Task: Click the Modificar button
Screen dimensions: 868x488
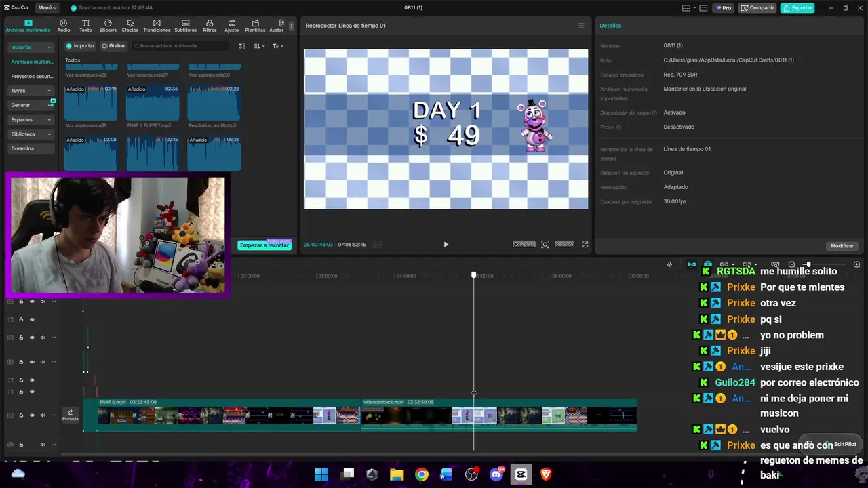Action: click(x=842, y=246)
